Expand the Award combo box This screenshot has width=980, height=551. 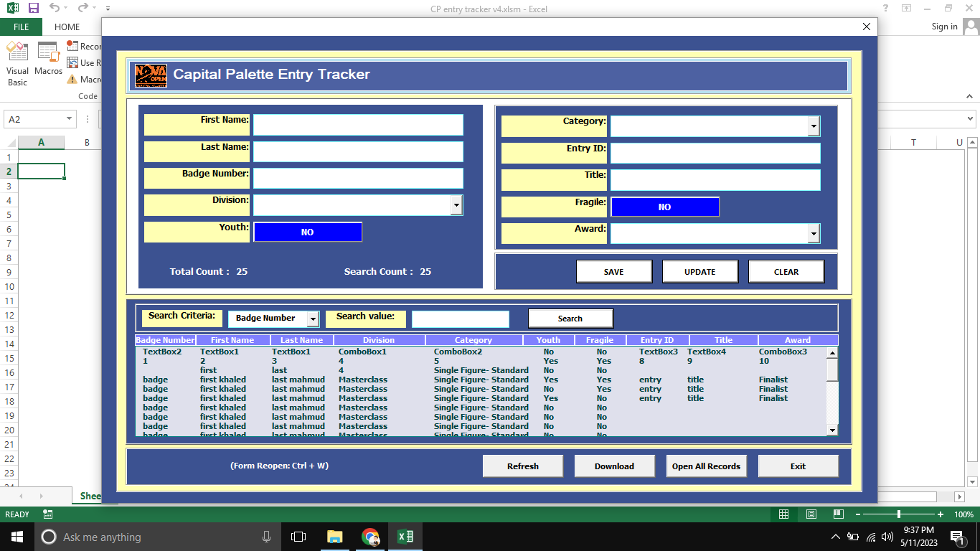tap(814, 234)
